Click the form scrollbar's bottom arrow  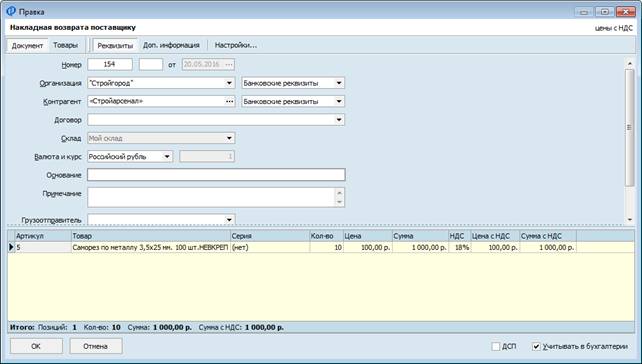click(629, 220)
